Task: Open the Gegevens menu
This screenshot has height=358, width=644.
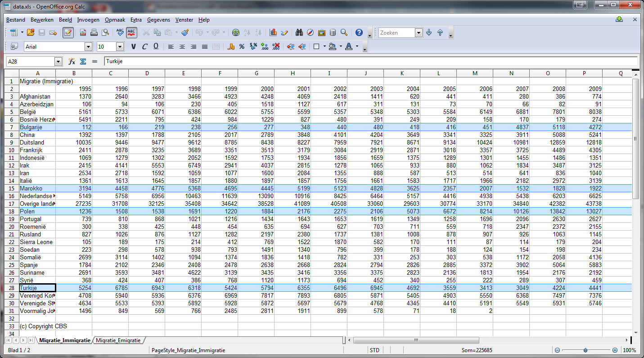Action: 158,20
